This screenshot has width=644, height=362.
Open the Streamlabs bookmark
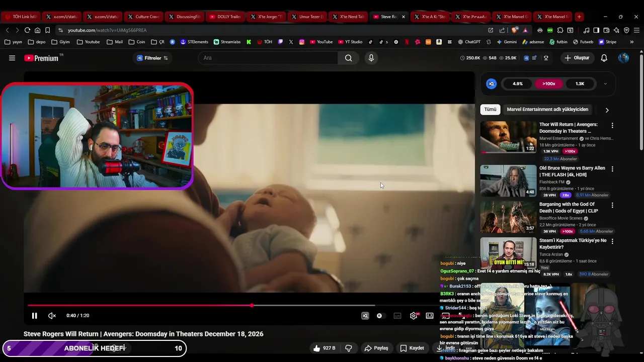click(227, 42)
